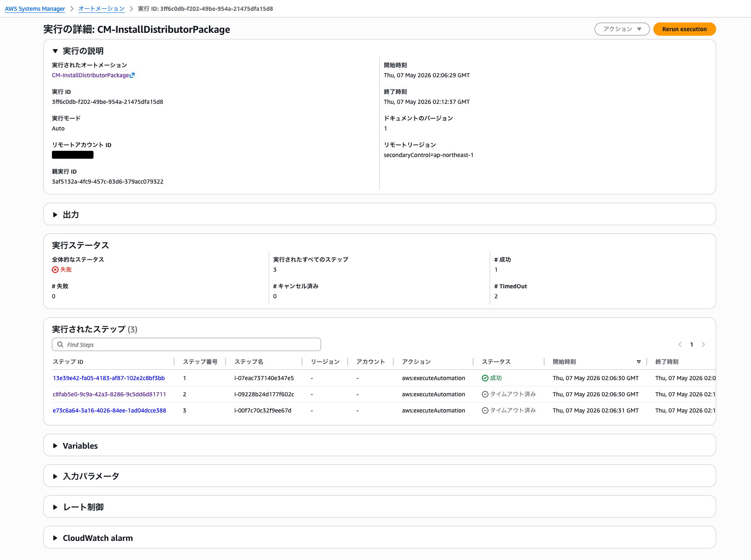Click the step name i-07eac737140e347e5
The width and height of the screenshot is (751, 560).
point(264,378)
